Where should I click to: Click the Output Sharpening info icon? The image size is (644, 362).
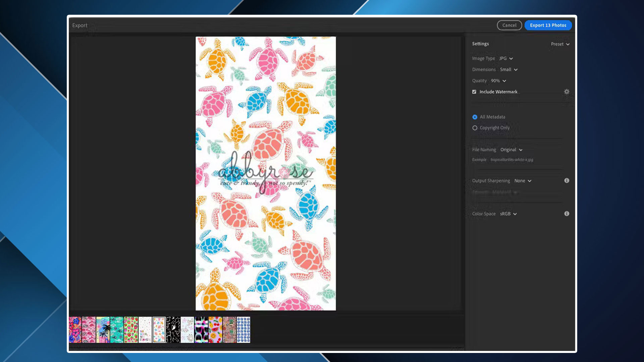click(x=567, y=181)
